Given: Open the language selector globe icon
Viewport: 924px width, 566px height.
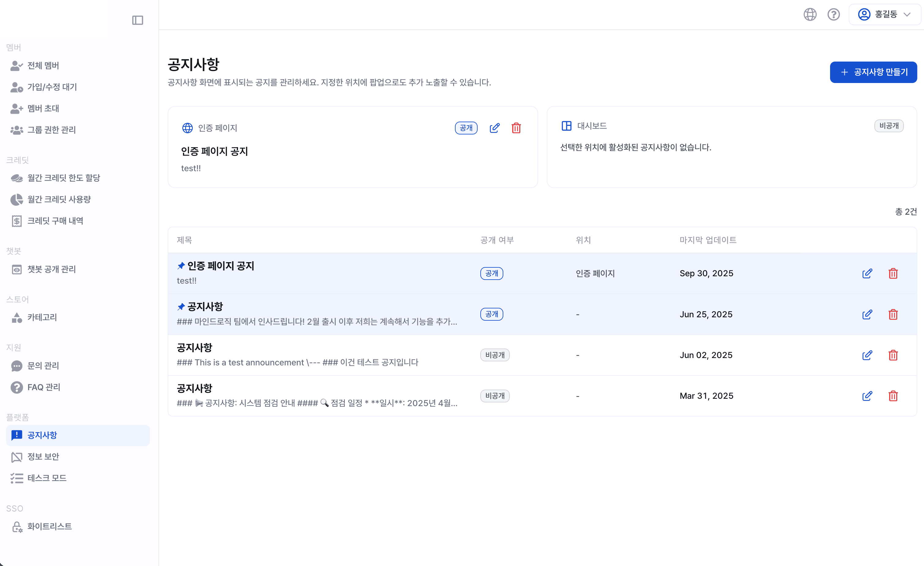Looking at the screenshot, I should pos(810,14).
